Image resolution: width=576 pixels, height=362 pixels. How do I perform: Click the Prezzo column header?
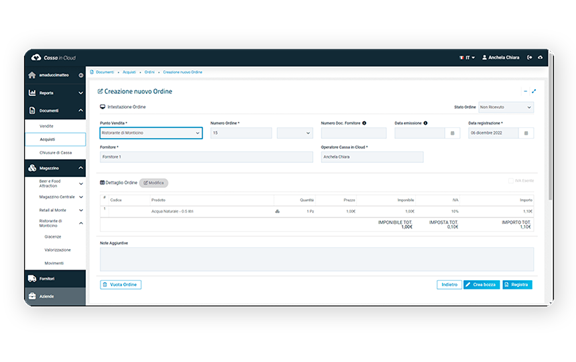click(349, 200)
